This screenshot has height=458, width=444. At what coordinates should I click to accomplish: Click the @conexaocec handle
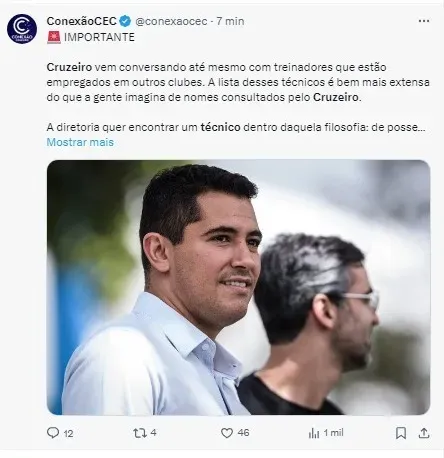pos(171,21)
